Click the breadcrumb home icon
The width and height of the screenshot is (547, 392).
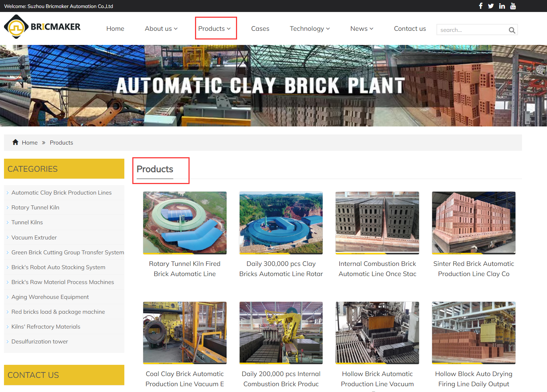[15, 142]
